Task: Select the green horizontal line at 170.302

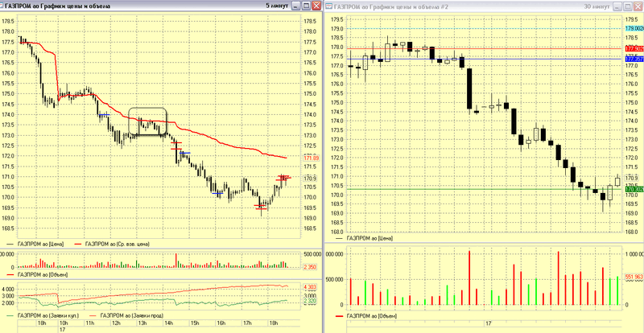Action: pos(485,189)
